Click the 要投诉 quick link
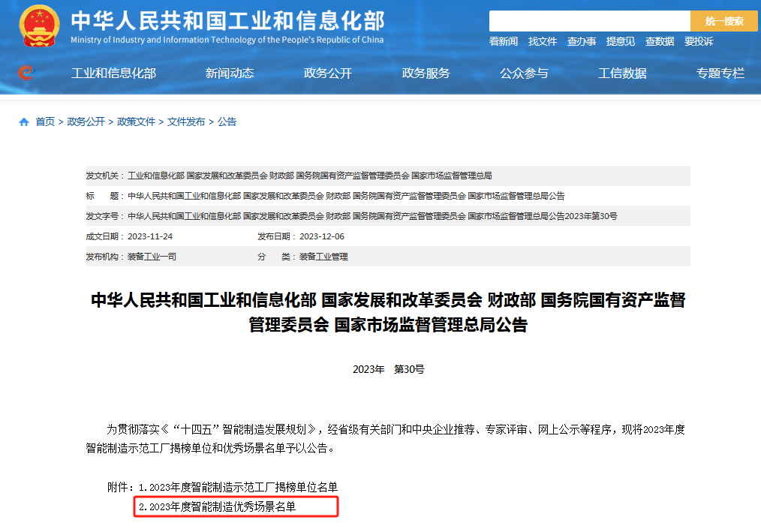Screen dimensions: 761x532 tap(699, 41)
